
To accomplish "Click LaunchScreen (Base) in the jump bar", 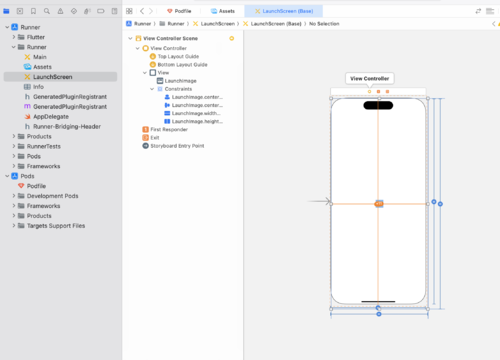I will 272,24.
